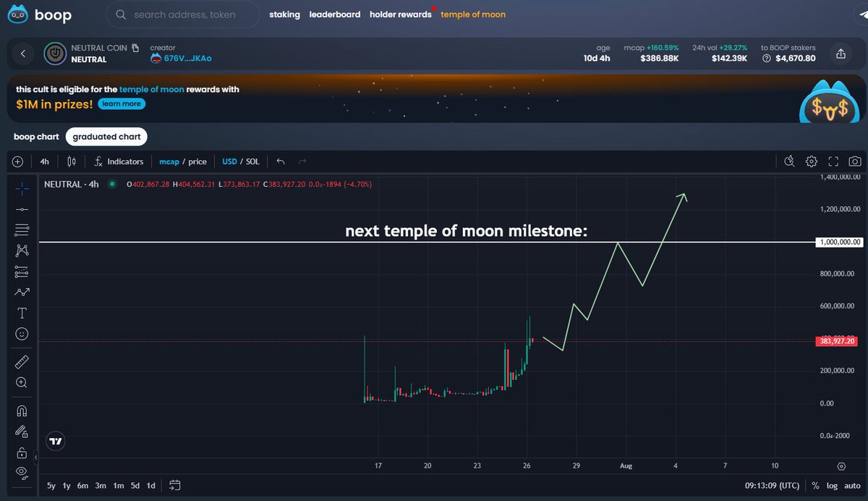Image resolution: width=868 pixels, height=501 pixels.
Task: Enter fullscreen chart mode
Action: 833,161
